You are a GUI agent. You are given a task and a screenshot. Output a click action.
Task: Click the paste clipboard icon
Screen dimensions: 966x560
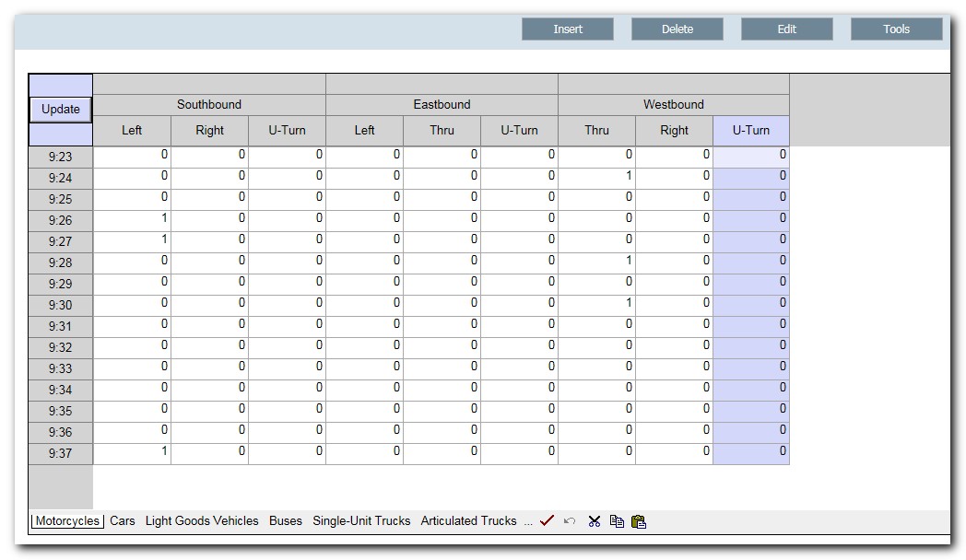[x=638, y=520]
